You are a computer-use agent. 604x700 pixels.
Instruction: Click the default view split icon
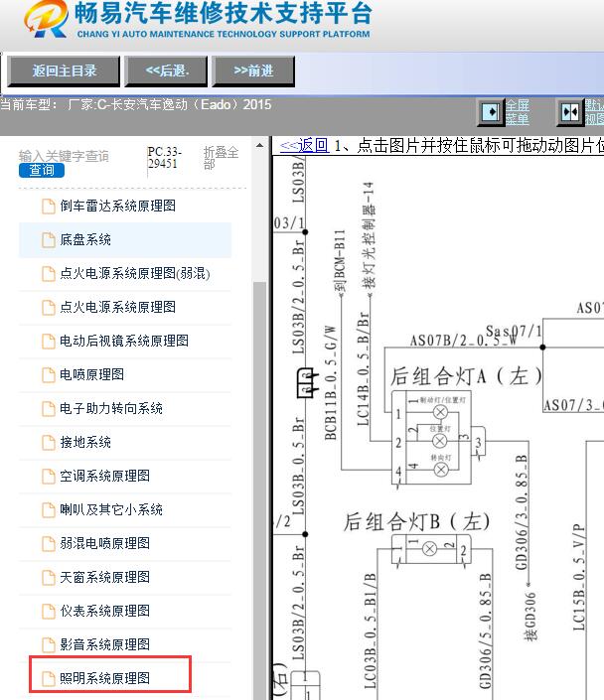pyautogui.click(x=570, y=111)
